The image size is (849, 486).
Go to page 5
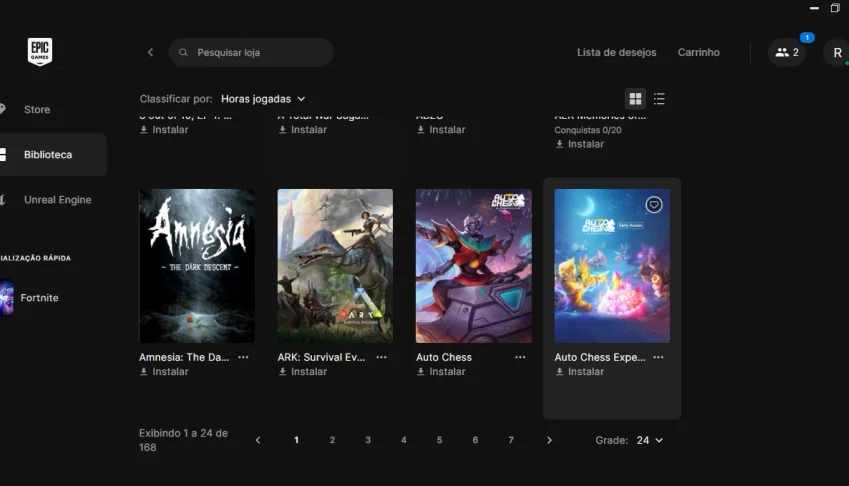[439, 440]
